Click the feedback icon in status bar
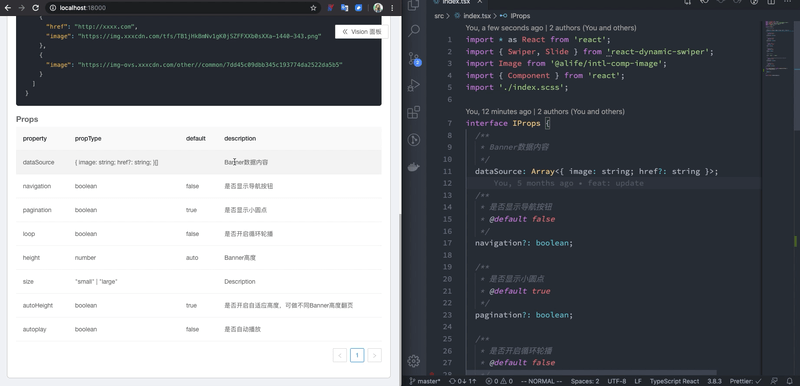This screenshot has width=800, height=386. pos(774,381)
